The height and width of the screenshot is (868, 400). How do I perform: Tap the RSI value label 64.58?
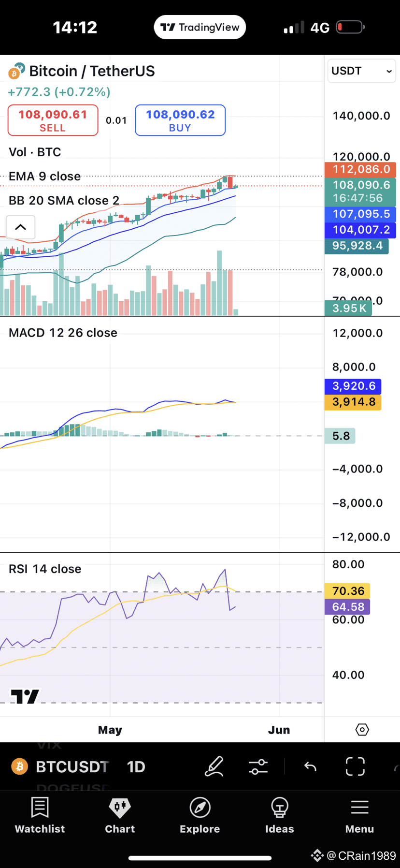point(347,606)
